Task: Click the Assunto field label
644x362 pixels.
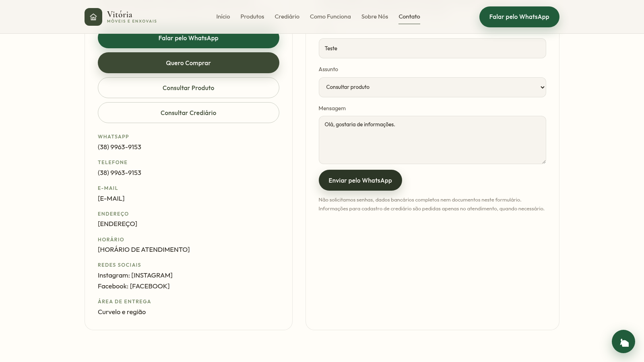Action: click(328, 69)
